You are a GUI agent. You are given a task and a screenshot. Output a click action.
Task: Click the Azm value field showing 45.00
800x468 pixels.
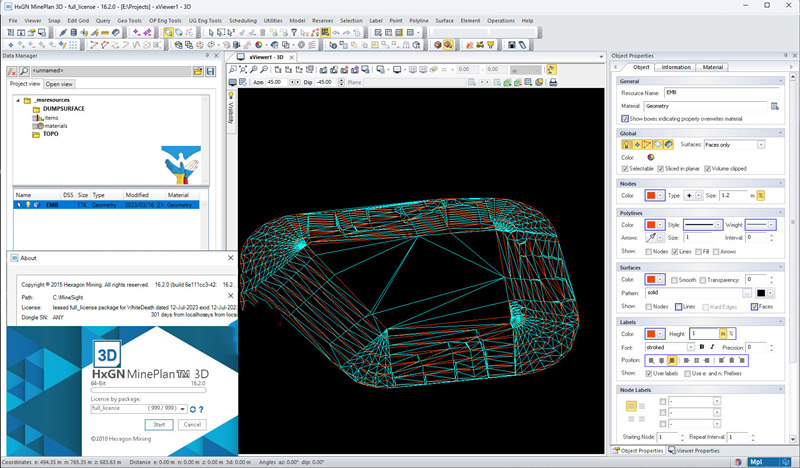[x=277, y=82]
